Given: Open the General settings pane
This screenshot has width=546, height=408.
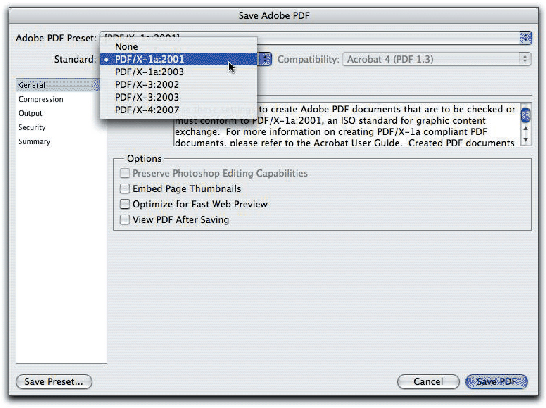Looking at the screenshot, I should pos(58,85).
